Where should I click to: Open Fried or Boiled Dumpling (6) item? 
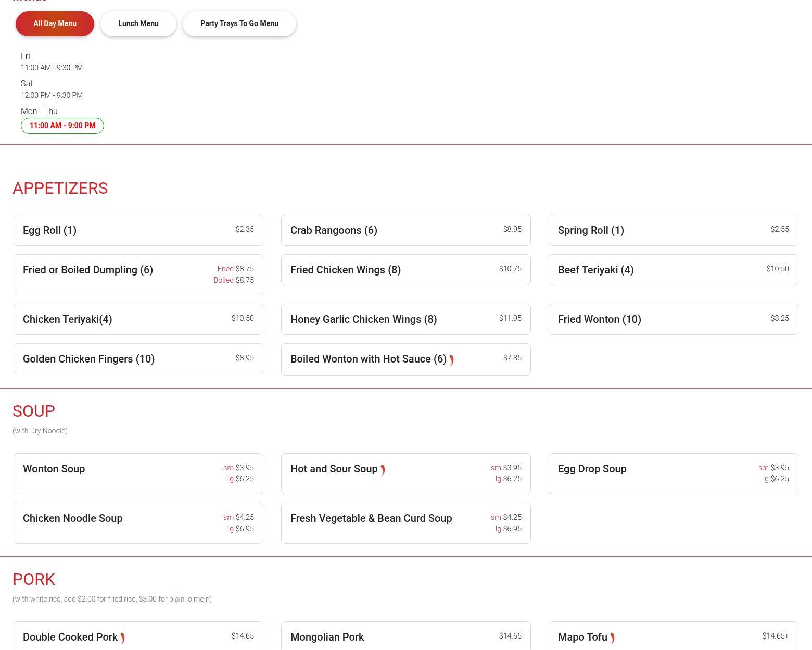pos(138,274)
